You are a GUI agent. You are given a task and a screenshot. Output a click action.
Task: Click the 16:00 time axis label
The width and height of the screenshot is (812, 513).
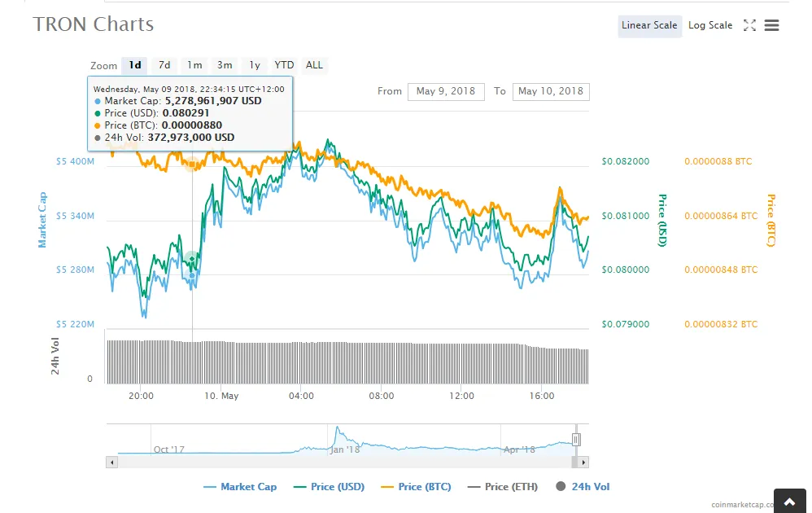(542, 396)
